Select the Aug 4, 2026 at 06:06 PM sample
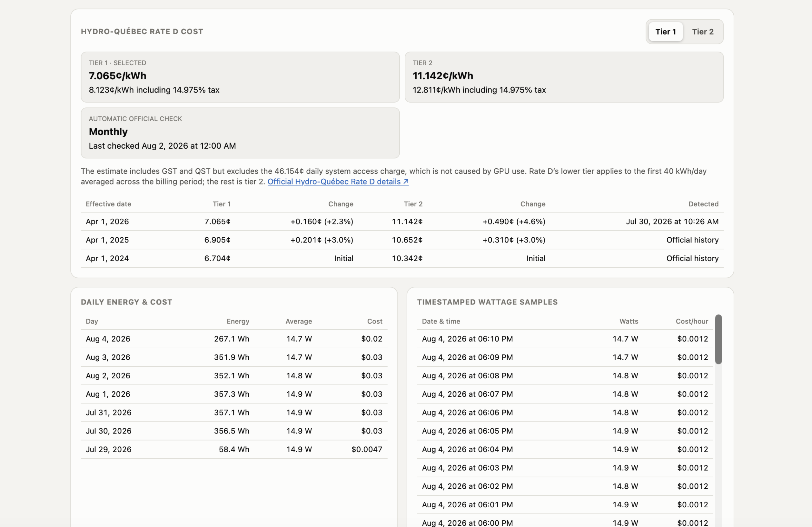812x527 pixels. pos(565,413)
